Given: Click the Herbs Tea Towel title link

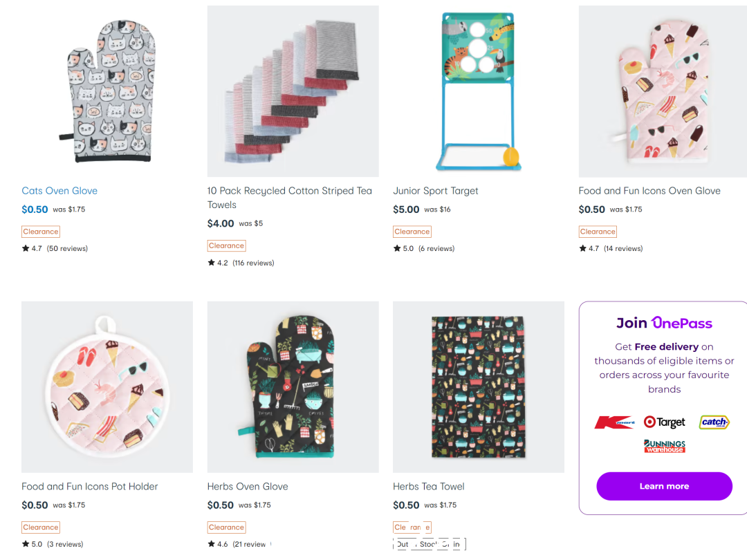Looking at the screenshot, I should (429, 487).
